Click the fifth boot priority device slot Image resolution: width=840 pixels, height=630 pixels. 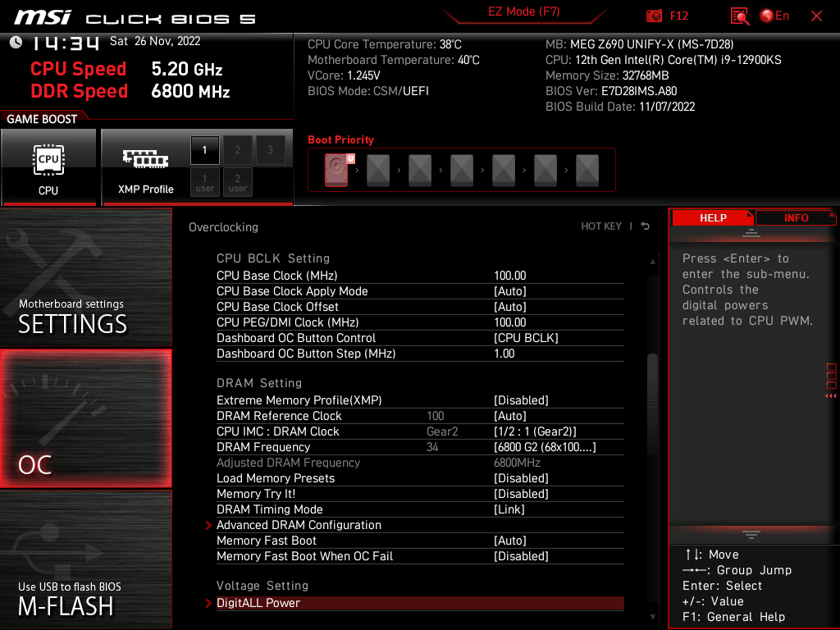504,171
